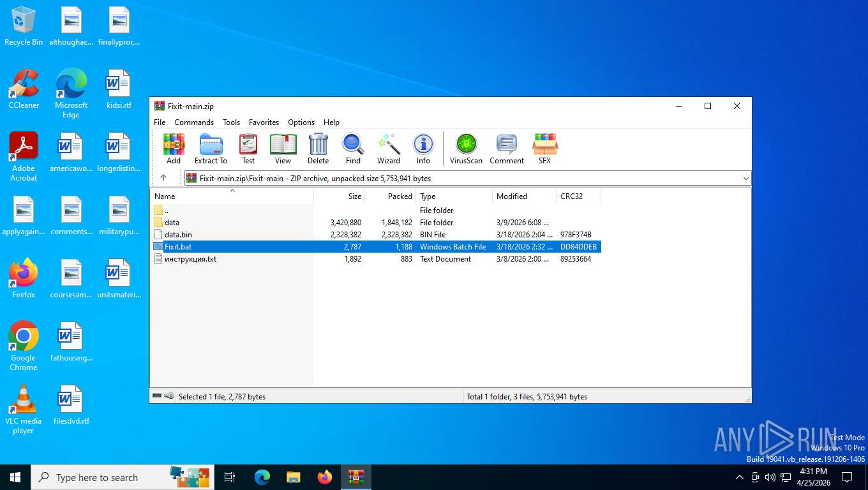
Task: Sort by the Modified column header
Action: (524, 197)
